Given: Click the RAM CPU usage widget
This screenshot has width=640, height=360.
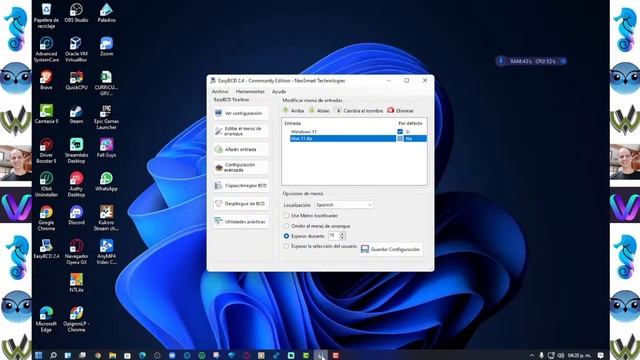Looking at the screenshot, I should point(531,61).
